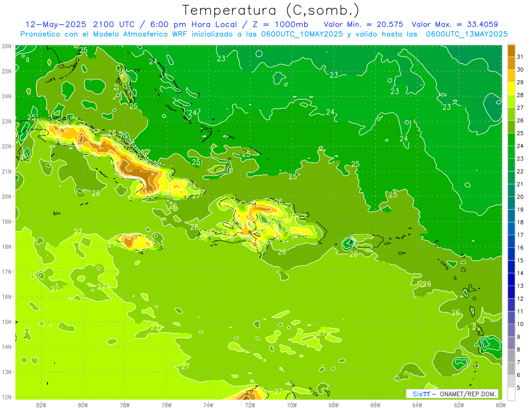This screenshot has height=411, width=532.
Task: Select the 24N latitude axis label
Action: (6, 96)
